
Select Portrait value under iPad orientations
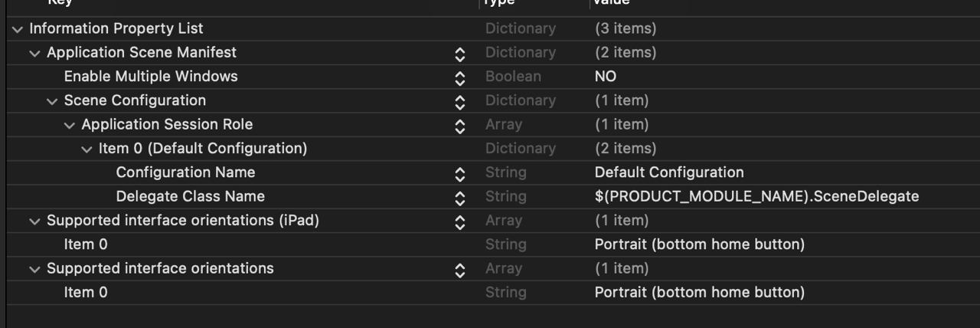[700, 244]
